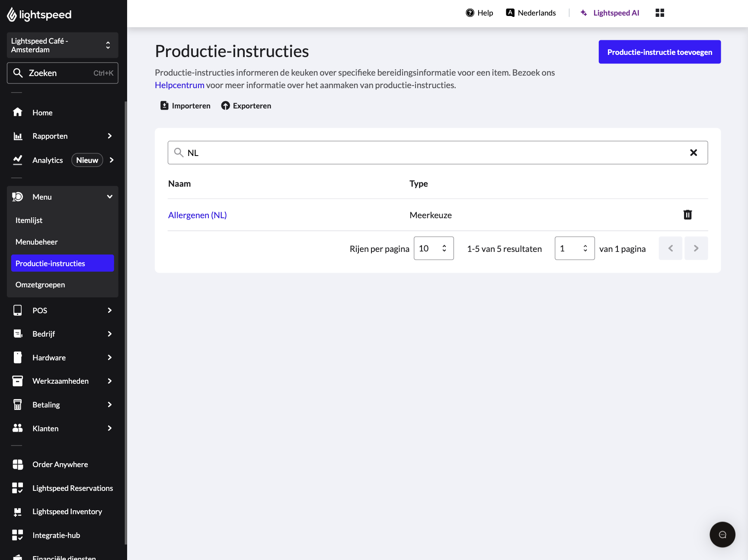
Task: Delete Allergenen (NL) with trash icon
Action: pyautogui.click(x=687, y=215)
